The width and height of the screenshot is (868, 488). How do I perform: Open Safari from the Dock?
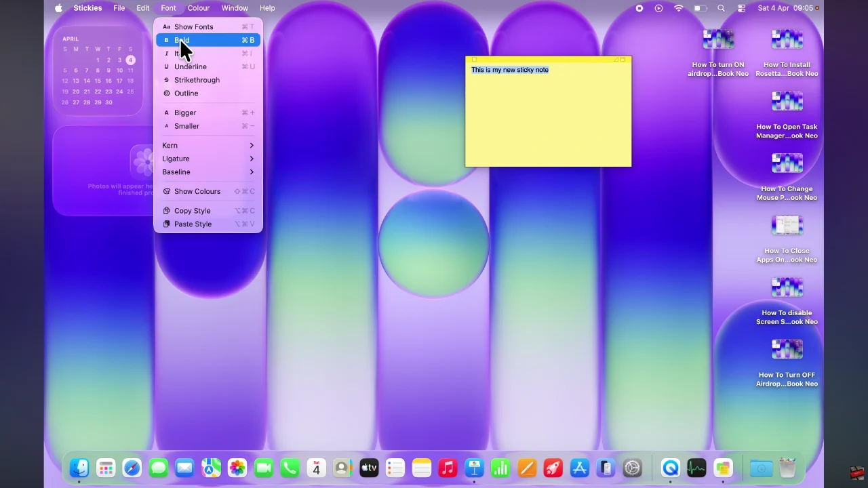pyautogui.click(x=132, y=468)
